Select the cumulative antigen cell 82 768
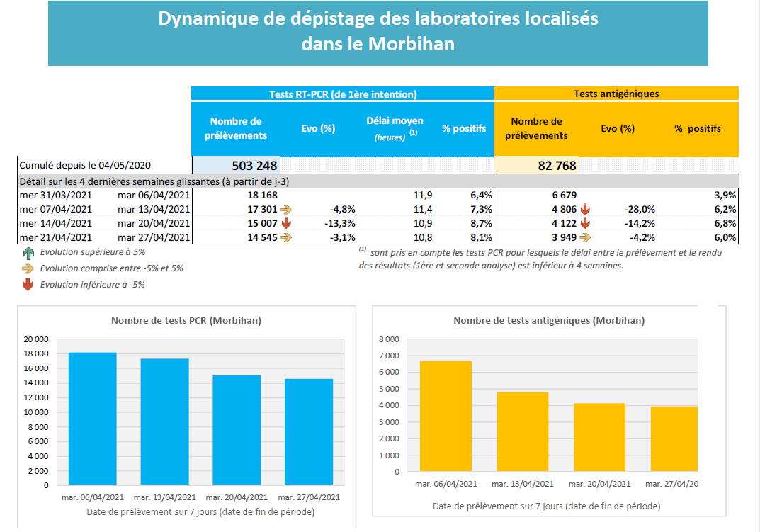 [536, 166]
